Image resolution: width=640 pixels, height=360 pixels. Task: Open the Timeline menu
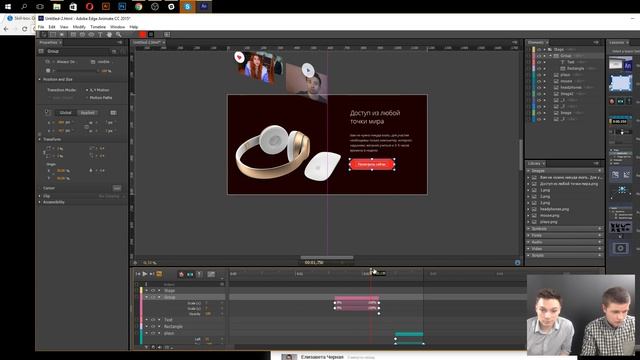(x=98, y=27)
